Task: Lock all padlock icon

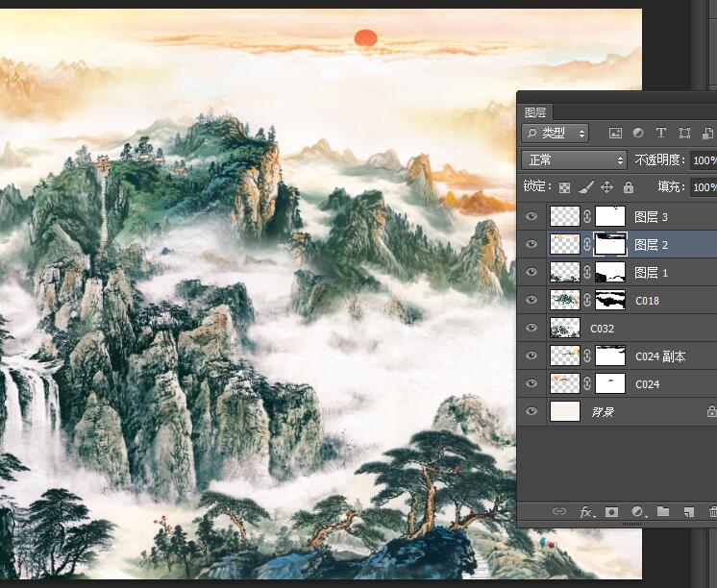Action: (629, 187)
